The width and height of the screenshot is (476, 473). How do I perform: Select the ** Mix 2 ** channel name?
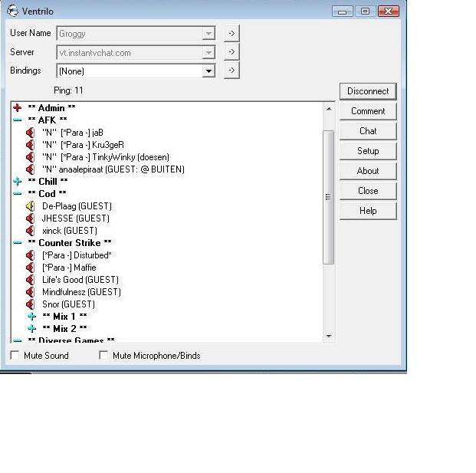(64, 328)
